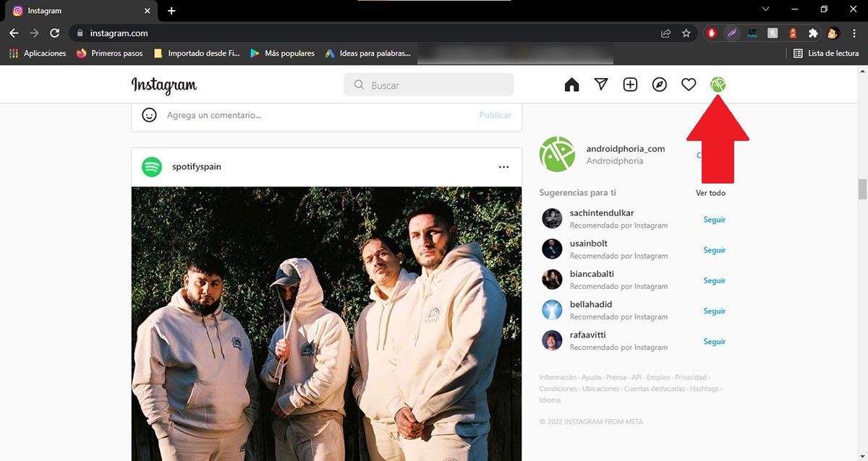Go to Instagram home feed icon
Viewport: 868px width, 461px height.
pos(571,85)
